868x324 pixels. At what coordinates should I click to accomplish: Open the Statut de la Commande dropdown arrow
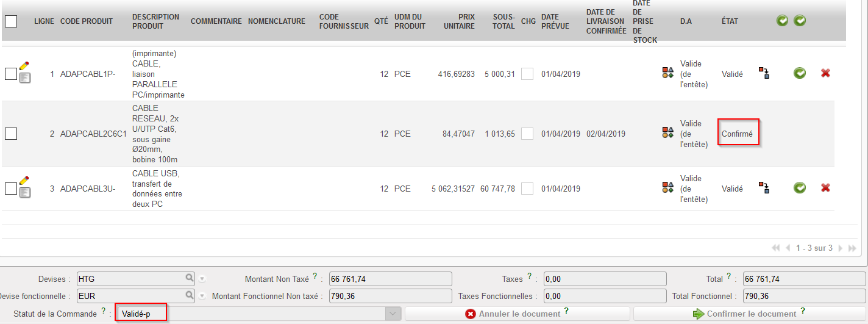coord(393,314)
